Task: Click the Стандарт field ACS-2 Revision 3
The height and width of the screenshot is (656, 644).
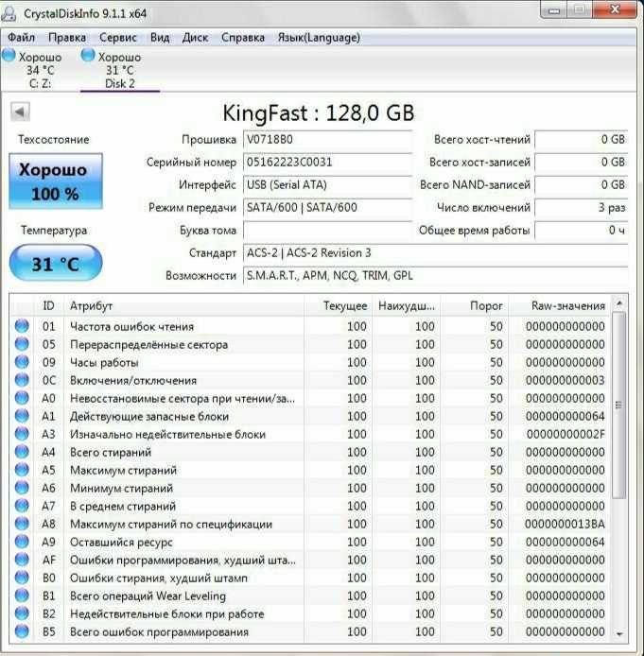Action: tap(435, 253)
